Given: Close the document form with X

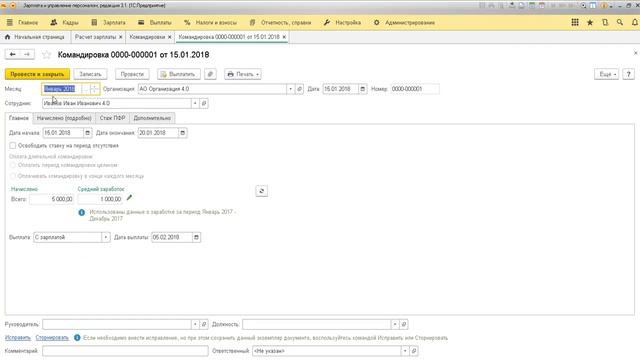Looking at the screenshot, I should coord(636,53).
